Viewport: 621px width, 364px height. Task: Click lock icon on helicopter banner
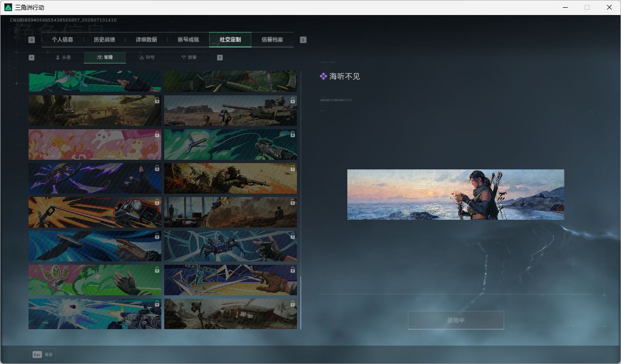(157, 101)
